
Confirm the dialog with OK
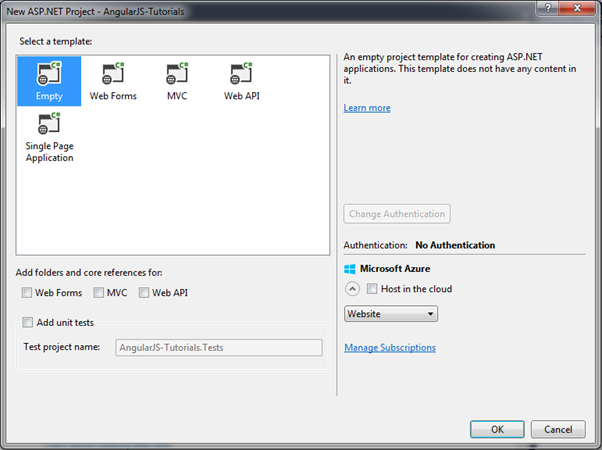(x=497, y=428)
